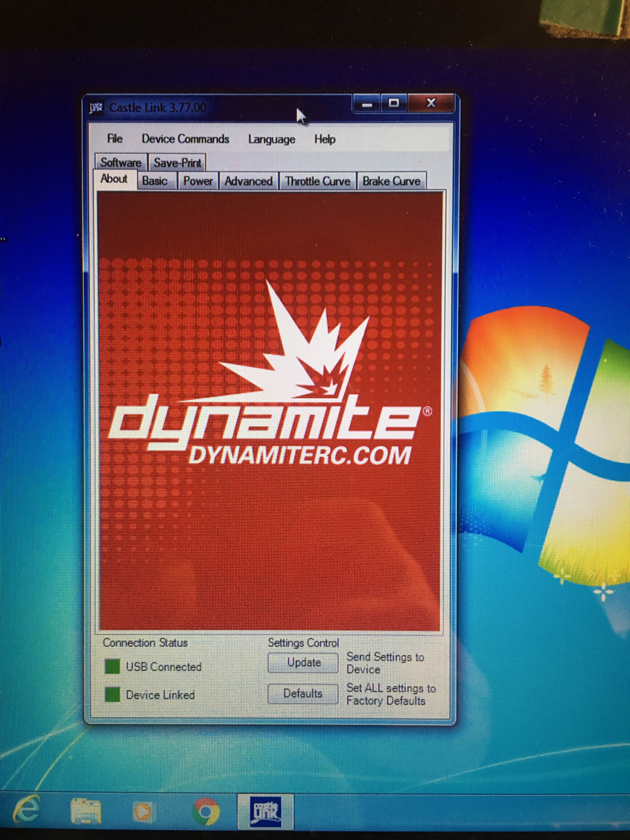630x840 pixels.
Task: Go to the Advanced tab
Action: point(249,182)
